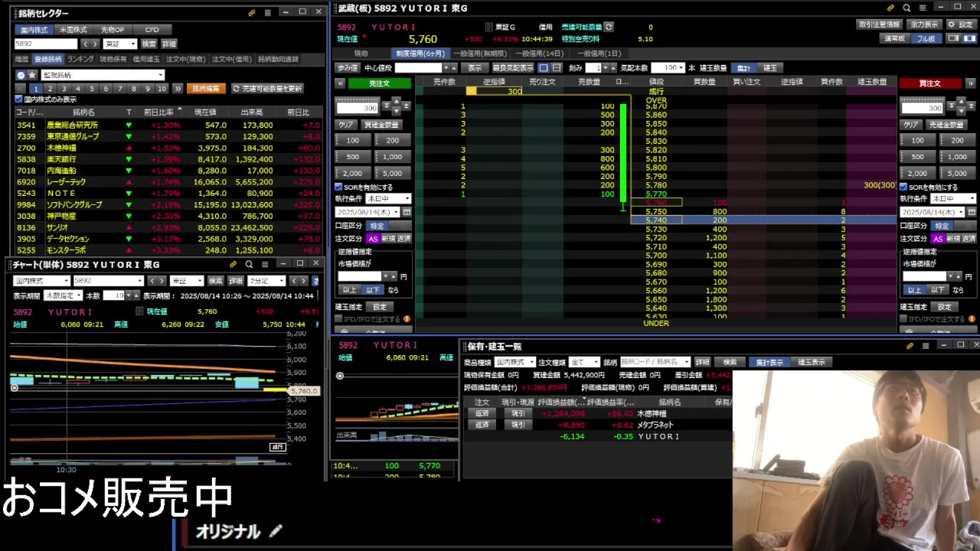Screen dimensions: 980x551
Task: Open chart interval 2分足 dropdown
Action: pyautogui.click(x=267, y=281)
